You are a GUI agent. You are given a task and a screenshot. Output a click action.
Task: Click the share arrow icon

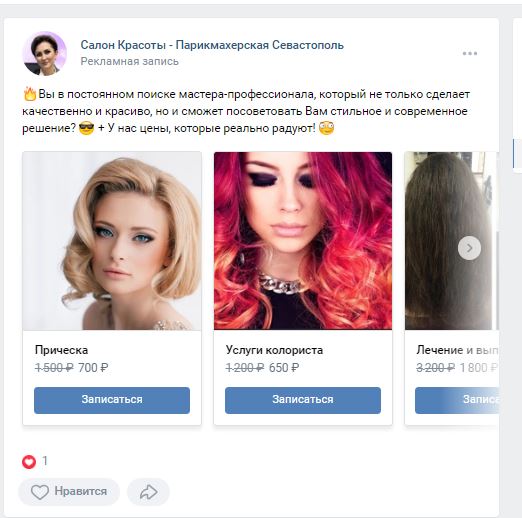[148, 492]
